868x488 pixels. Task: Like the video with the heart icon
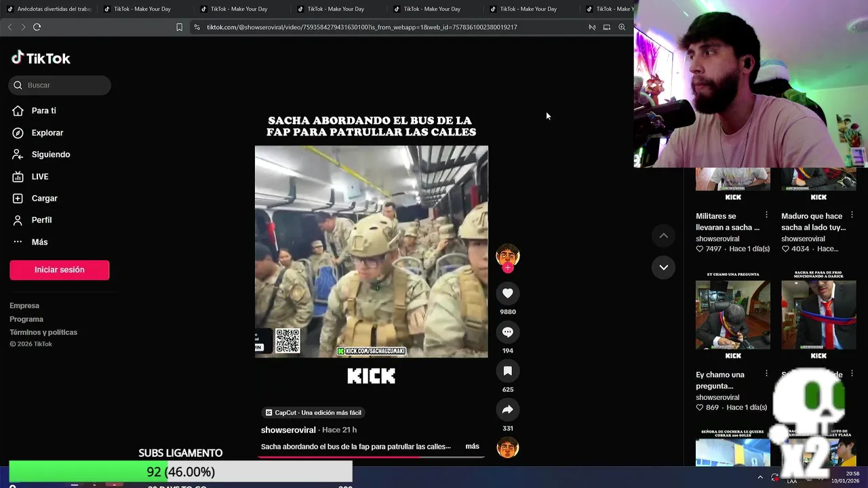(507, 293)
